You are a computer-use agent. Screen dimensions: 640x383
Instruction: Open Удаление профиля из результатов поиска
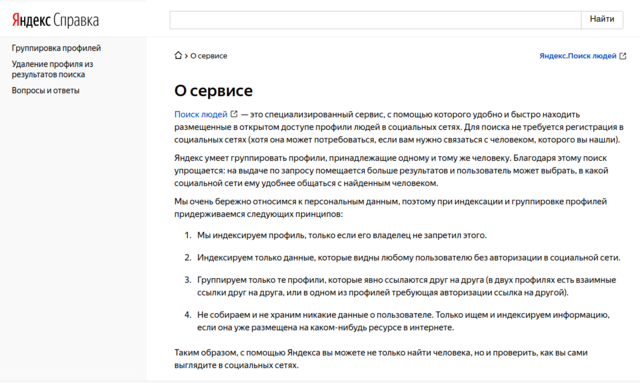52,69
